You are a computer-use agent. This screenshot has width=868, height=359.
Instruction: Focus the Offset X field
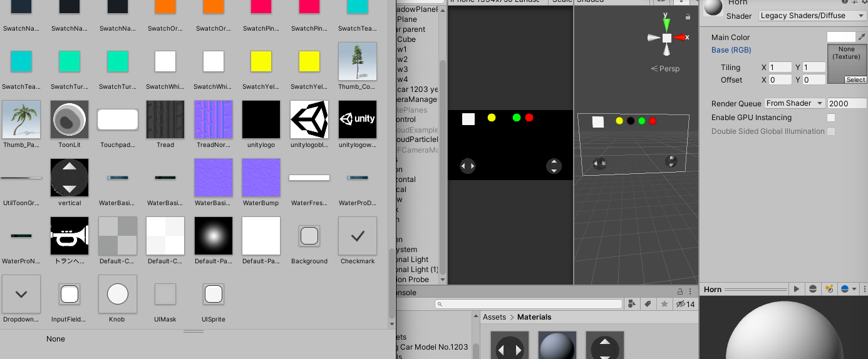(780, 80)
